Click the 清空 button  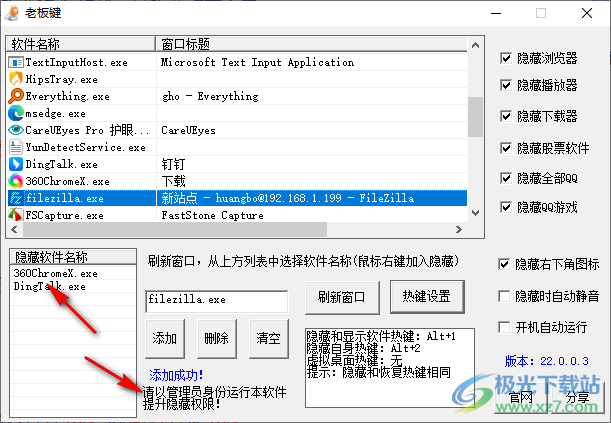(269, 338)
